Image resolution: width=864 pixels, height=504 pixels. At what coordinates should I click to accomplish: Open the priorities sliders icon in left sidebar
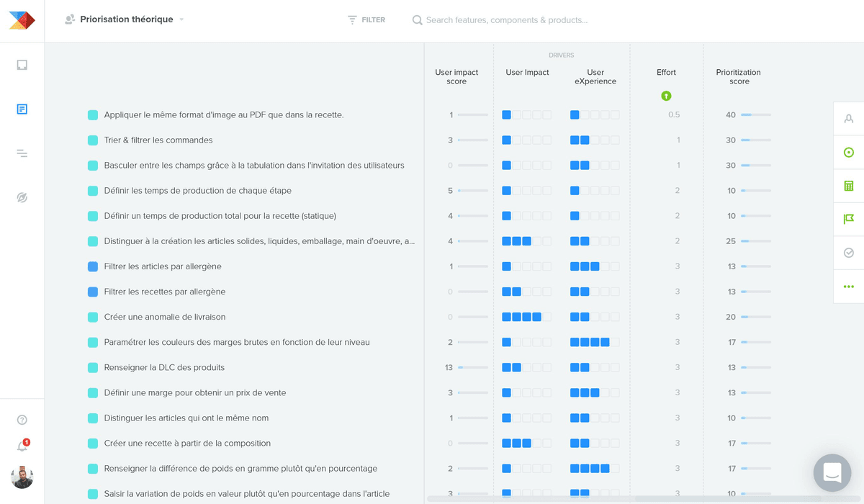click(x=22, y=153)
